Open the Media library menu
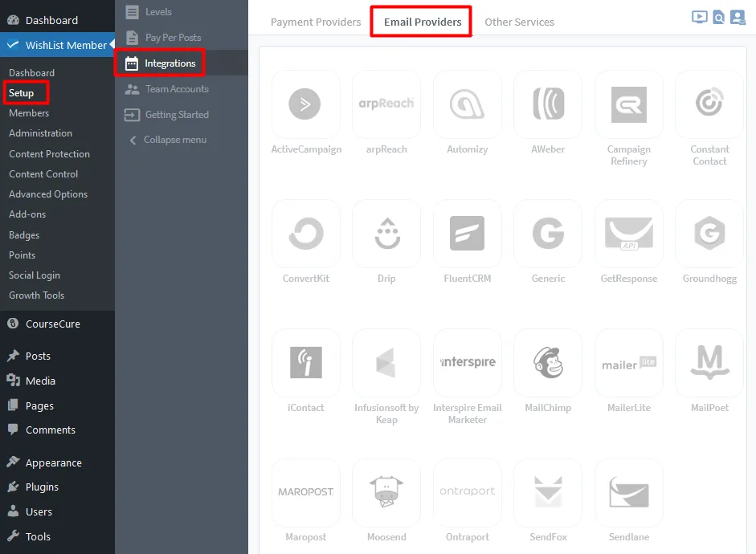 click(57, 381)
